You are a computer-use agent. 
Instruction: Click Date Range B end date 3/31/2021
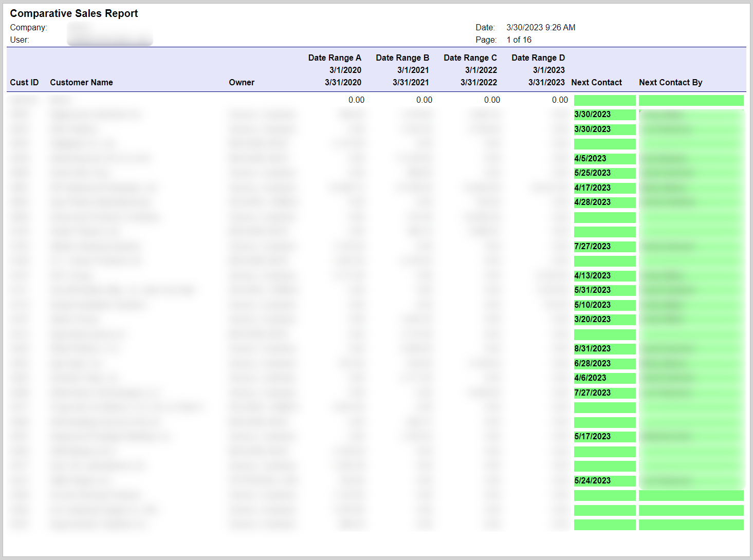click(411, 82)
